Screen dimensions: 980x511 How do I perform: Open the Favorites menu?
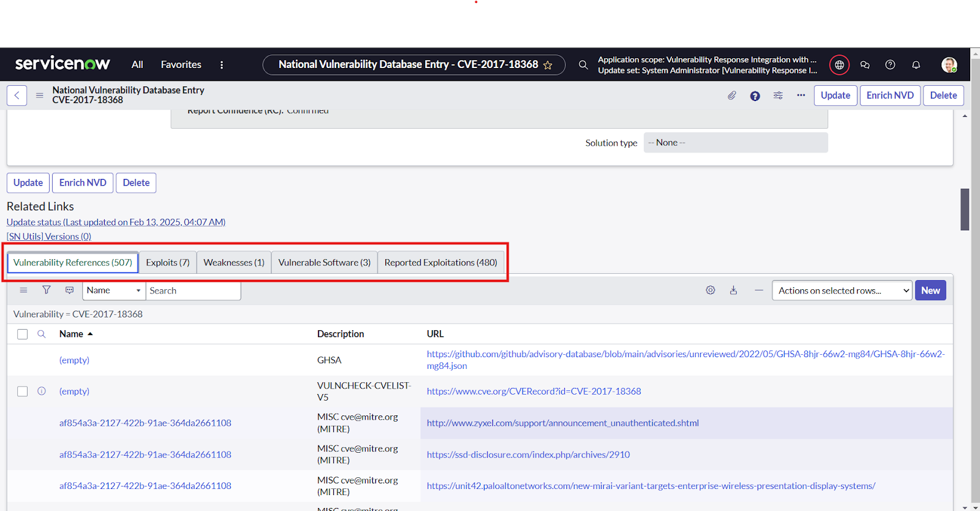(x=181, y=64)
